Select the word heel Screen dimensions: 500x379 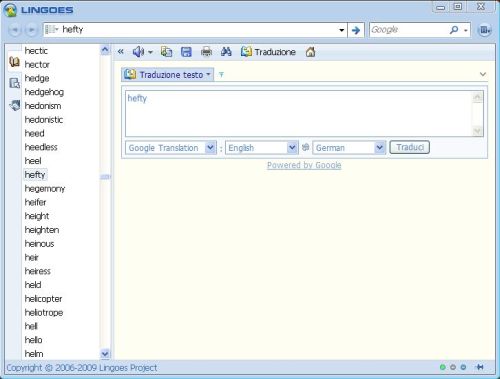tap(33, 161)
